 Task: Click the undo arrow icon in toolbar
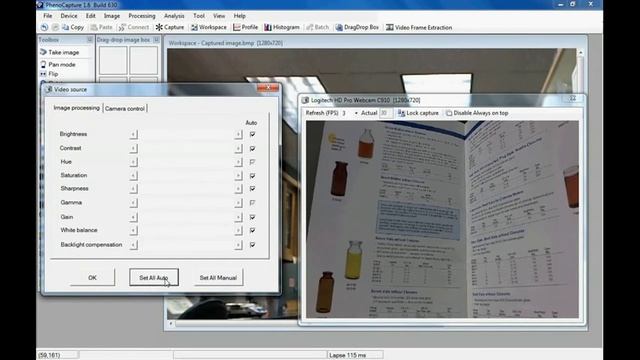44,27
